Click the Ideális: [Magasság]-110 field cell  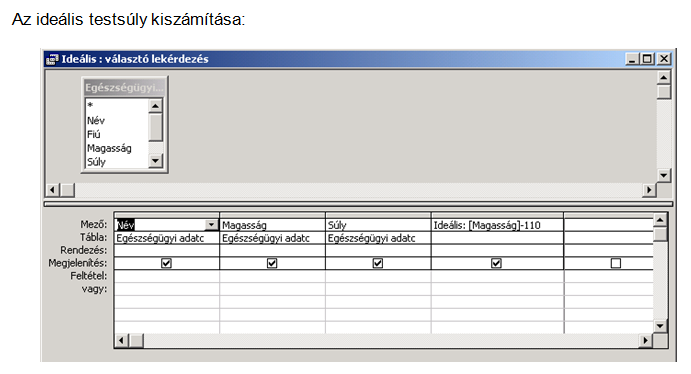497,225
